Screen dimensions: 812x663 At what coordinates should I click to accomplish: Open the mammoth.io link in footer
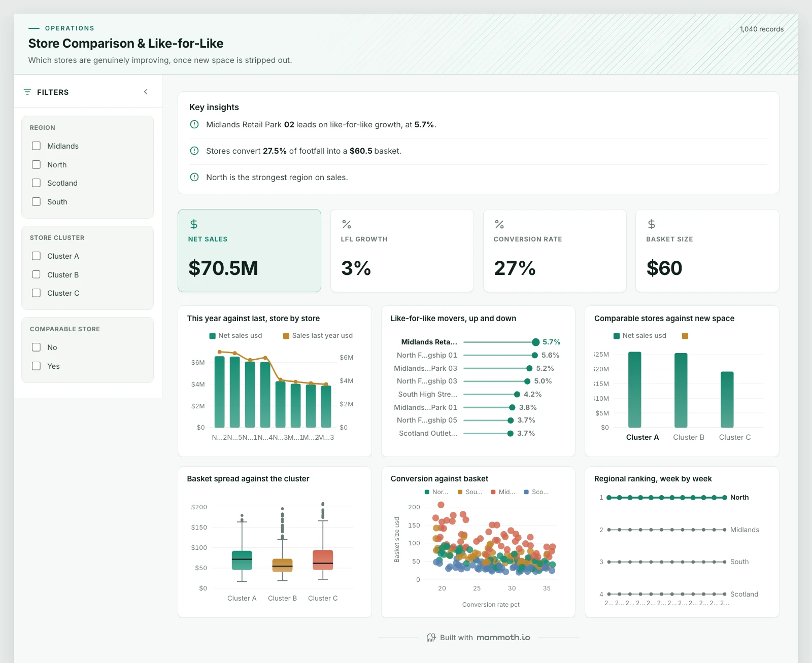coord(503,638)
